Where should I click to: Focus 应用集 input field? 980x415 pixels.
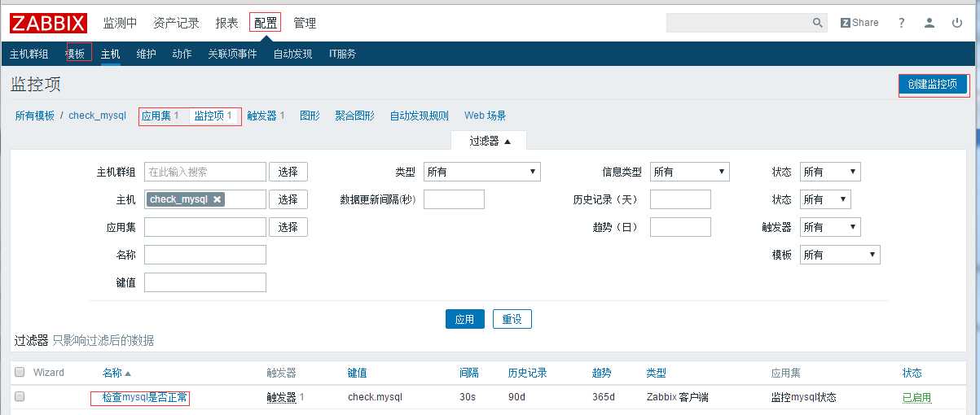tap(205, 227)
